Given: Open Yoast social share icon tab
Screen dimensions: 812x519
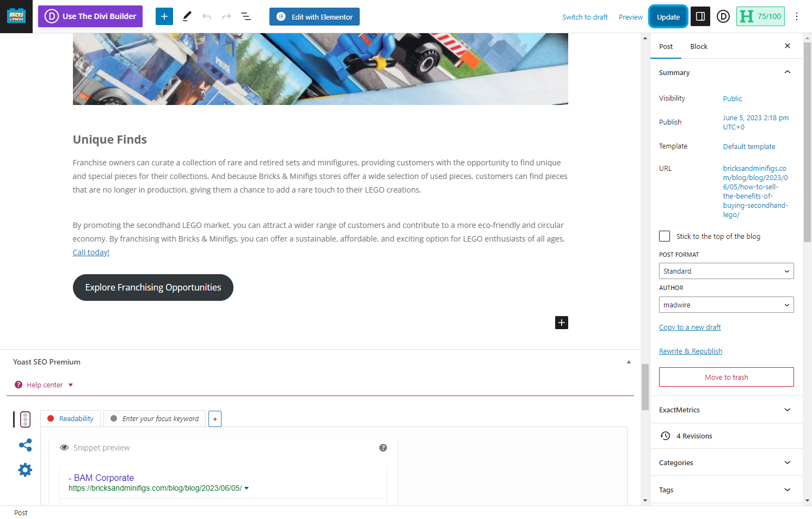Looking at the screenshot, I should pyautogui.click(x=25, y=445).
